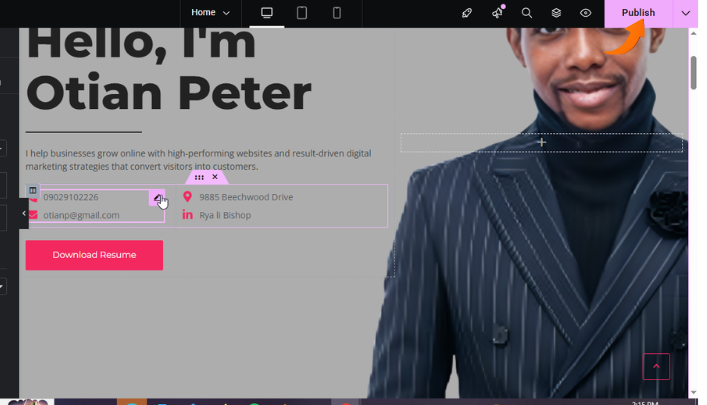Open the Finder search icon

click(x=527, y=13)
